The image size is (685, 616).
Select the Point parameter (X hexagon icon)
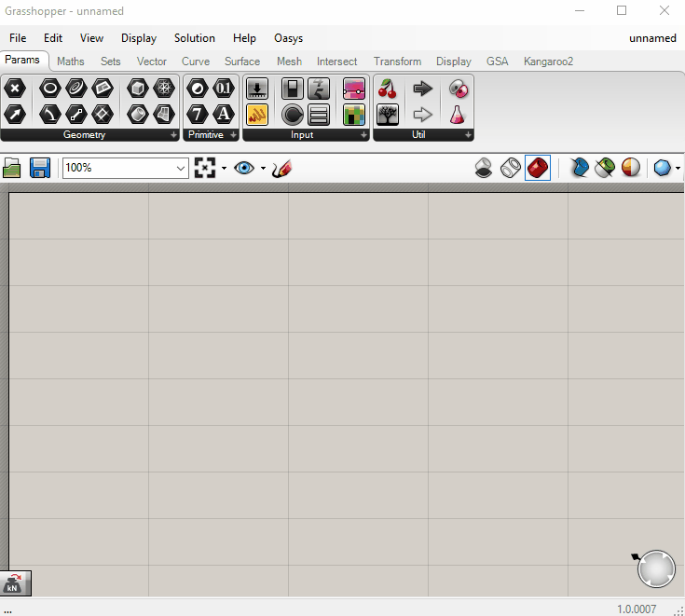coord(15,89)
